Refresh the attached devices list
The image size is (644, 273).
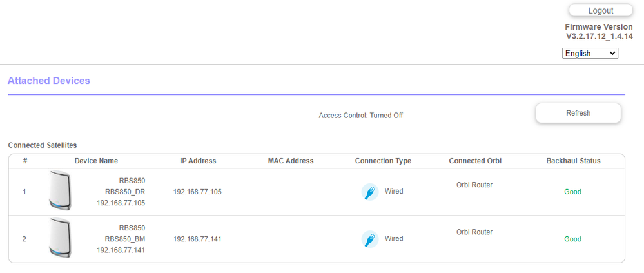[x=578, y=113]
